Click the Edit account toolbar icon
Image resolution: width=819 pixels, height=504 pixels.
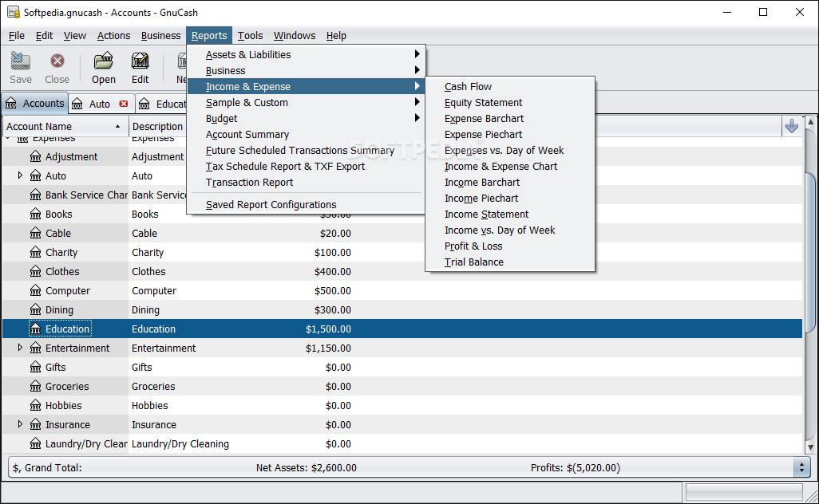tap(140, 61)
